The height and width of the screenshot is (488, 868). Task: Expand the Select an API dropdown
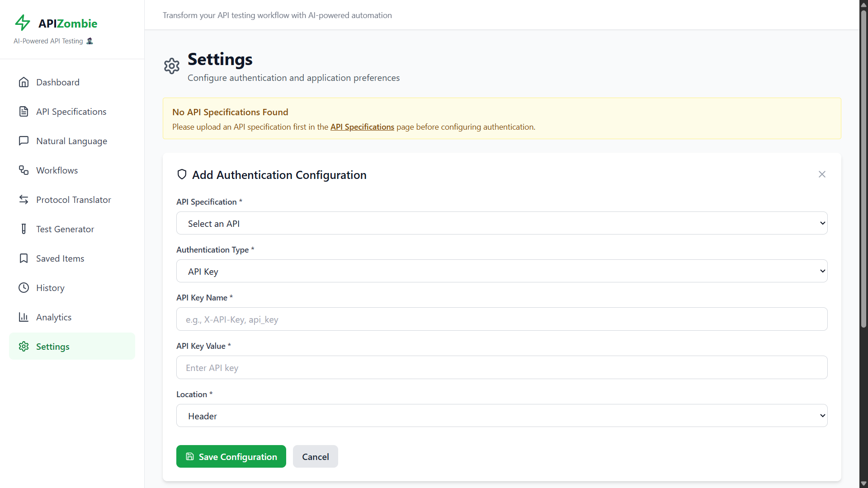(501, 223)
